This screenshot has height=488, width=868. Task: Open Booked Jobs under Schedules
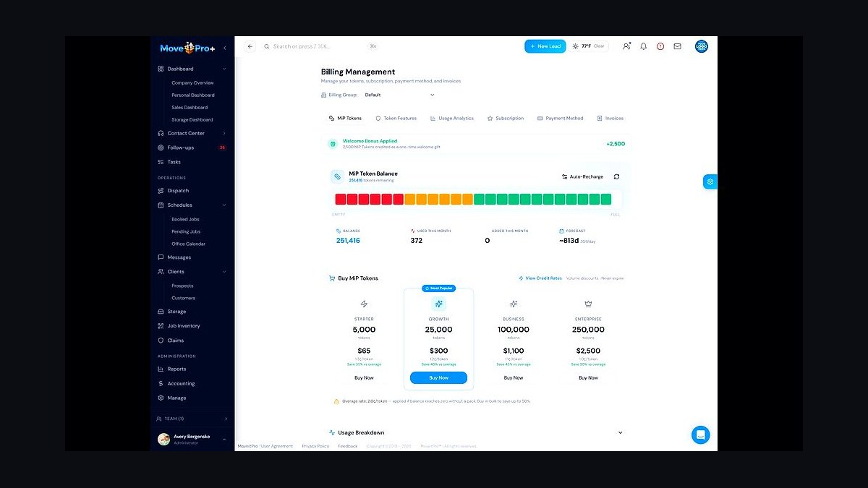click(185, 219)
